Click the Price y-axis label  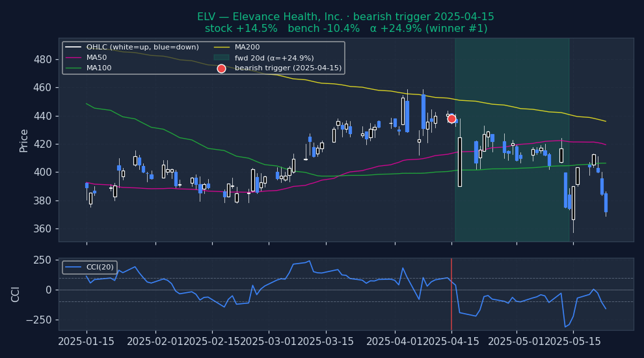pyautogui.click(x=24, y=140)
